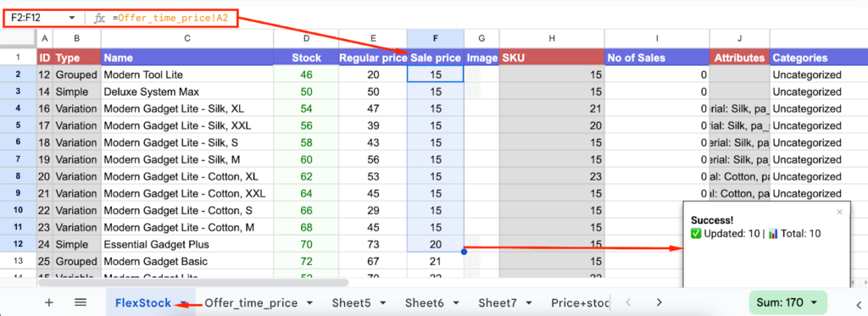Screen dimensions: 868x316
Task: Switch to the Sheet5 tab
Action: pyautogui.click(x=351, y=302)
